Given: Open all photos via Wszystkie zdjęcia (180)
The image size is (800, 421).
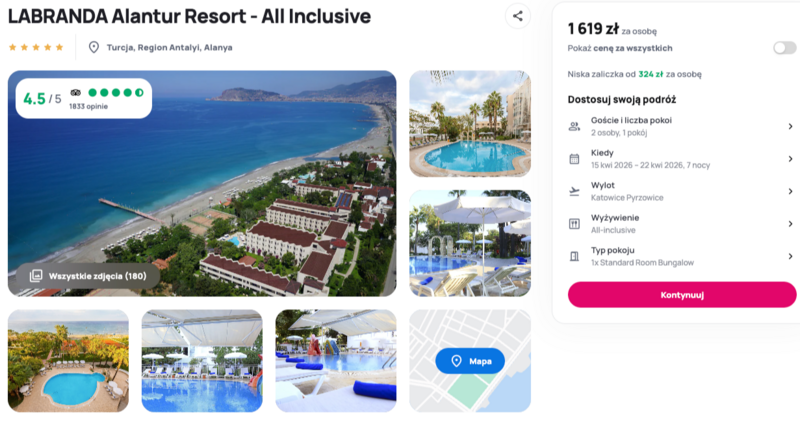Looking at the screenshot, I should coord(88,276).
